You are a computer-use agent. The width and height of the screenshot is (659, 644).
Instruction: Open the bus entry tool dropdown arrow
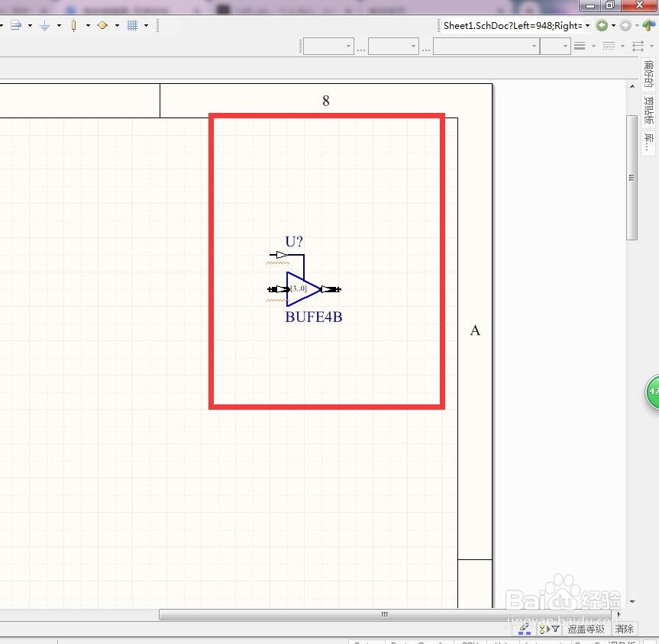point(30,26)
